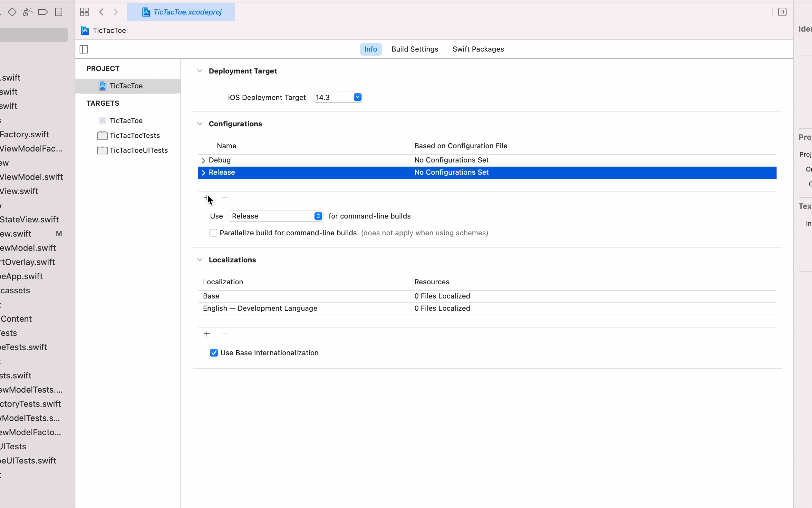812x508 pixels.
Task: Select English — Development Language row
Action: point(487,308)
